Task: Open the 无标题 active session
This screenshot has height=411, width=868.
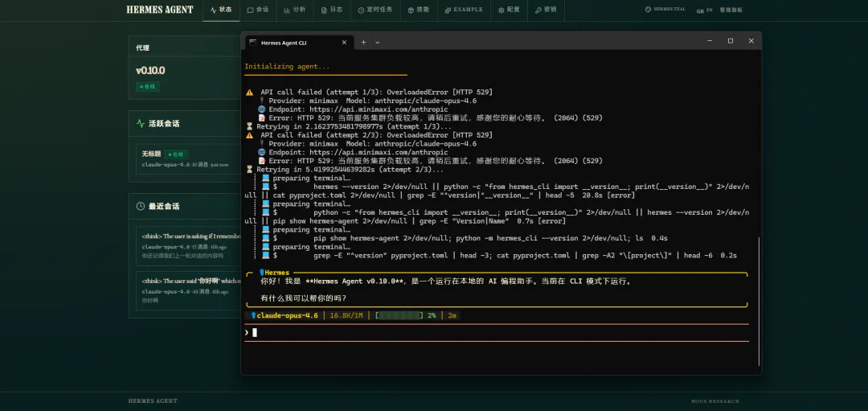Action: pyautogui.click(x=188, y=159)
